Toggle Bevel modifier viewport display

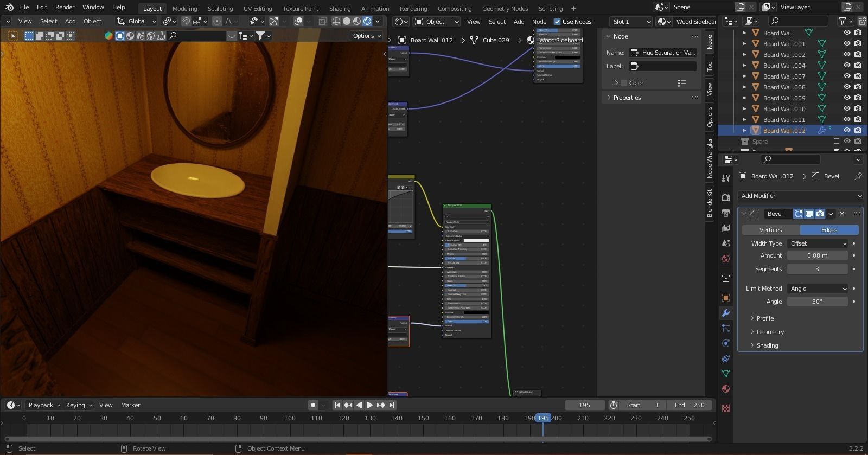click(809, 214)
